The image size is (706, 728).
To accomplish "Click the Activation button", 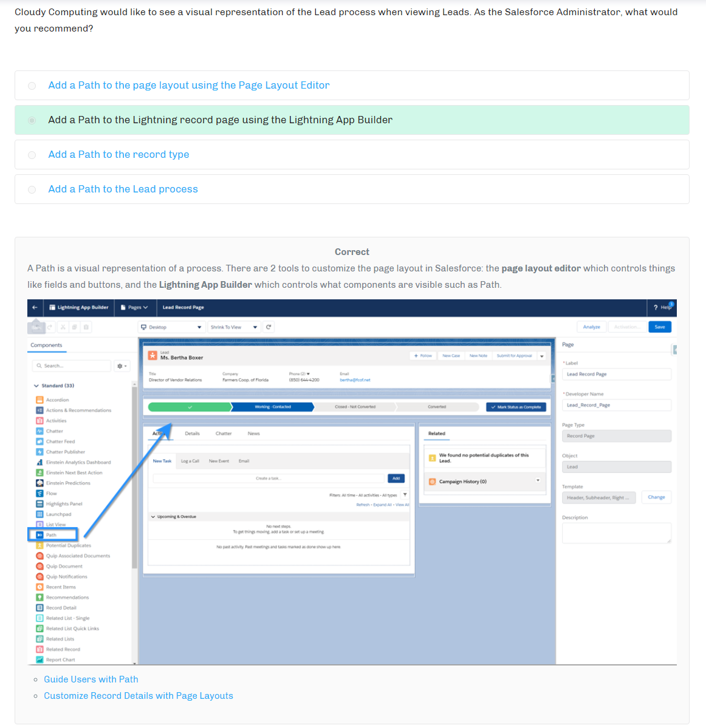I will click(x=626, y=327).
